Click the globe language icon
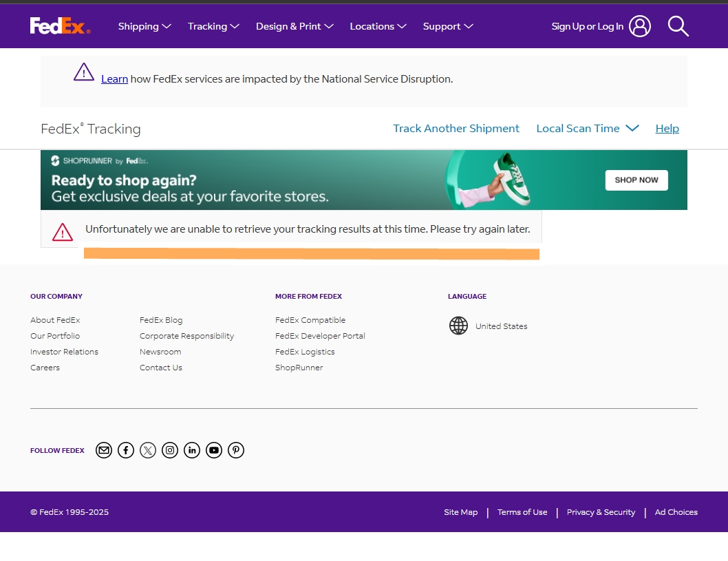Screen dimensions: 728x561 459,326
